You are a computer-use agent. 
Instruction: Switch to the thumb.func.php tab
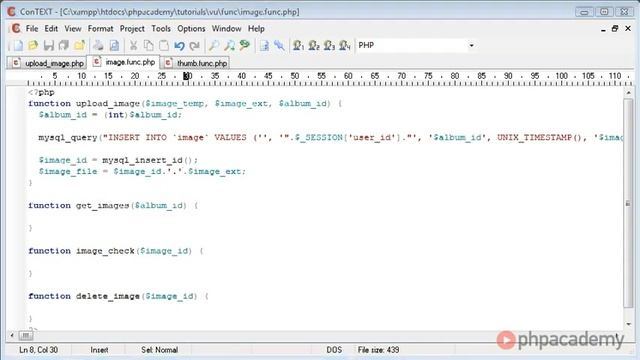click(195, 63)
